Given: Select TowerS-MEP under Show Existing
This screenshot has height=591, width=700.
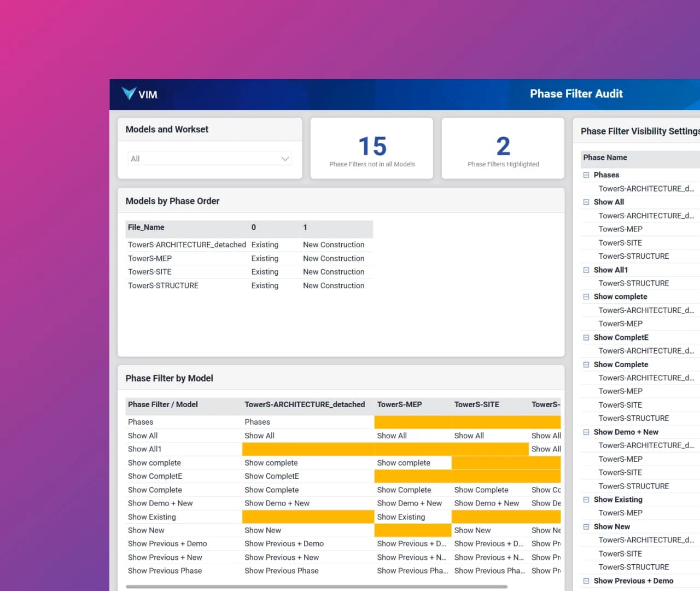Looking at the screenshot, I should point(621,513).
